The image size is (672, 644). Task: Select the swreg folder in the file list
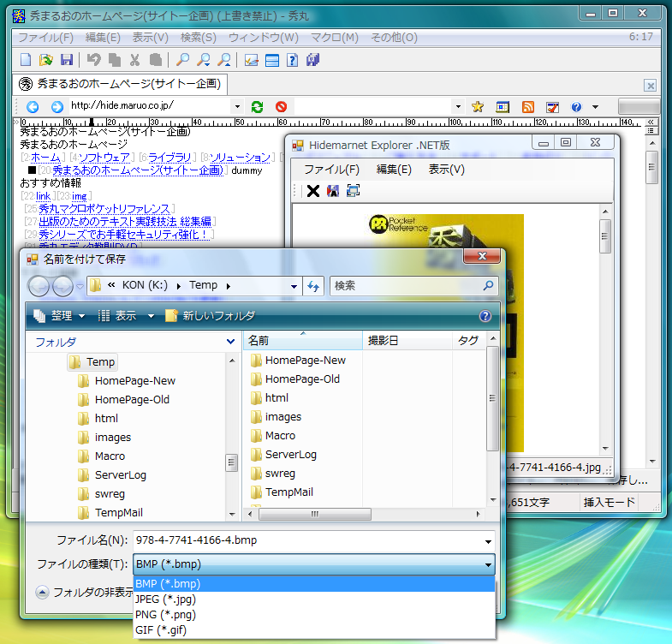pos(273,474)
